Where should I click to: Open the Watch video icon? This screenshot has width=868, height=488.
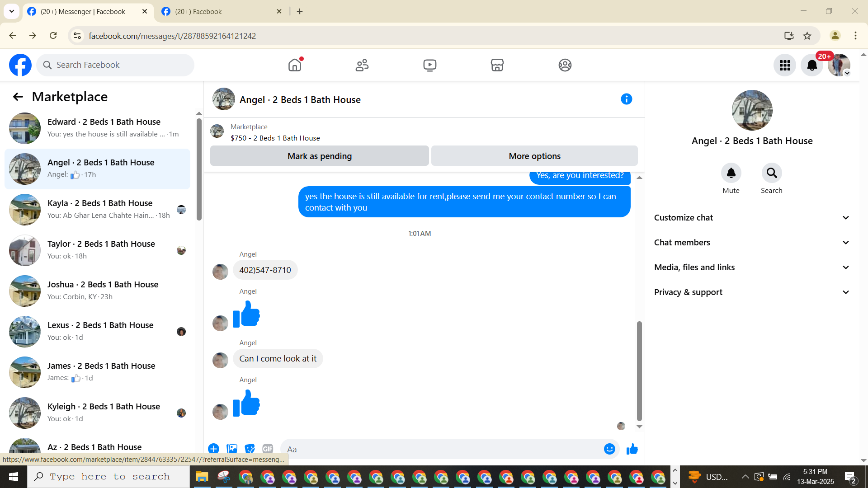429,65
